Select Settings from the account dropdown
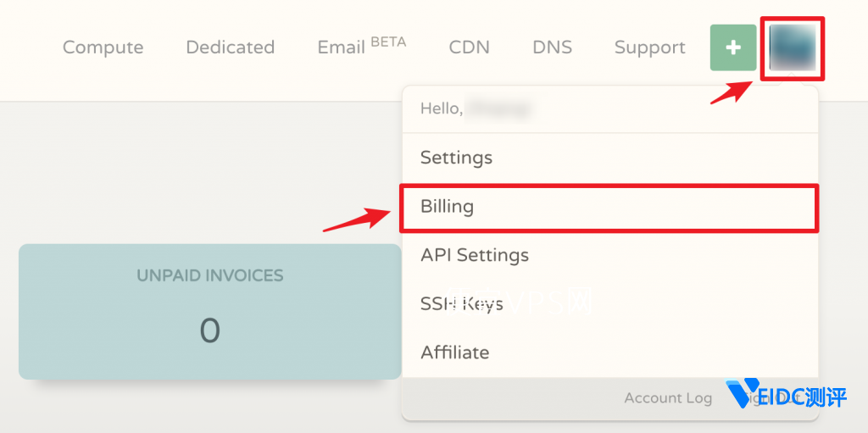This screenshot has height=433, width=868. [456, 158]
